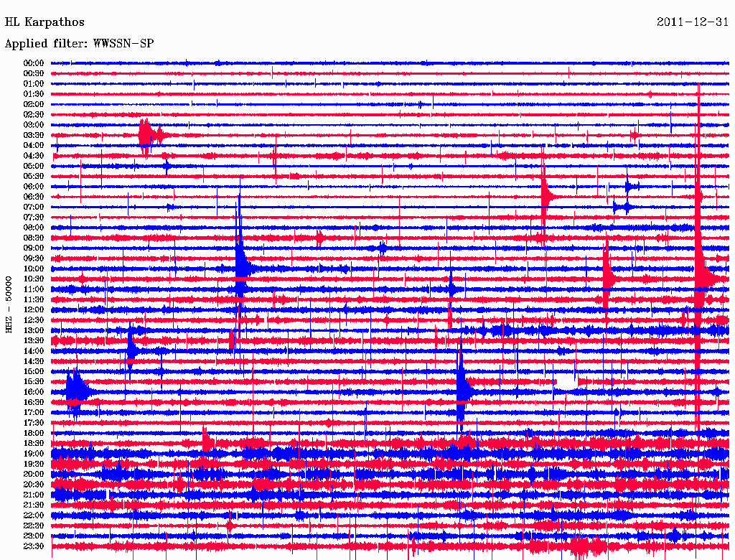735x560 pixels.
Task: Select the 09:30 time label
Action: pyautogui.click(x=33, y=258)
